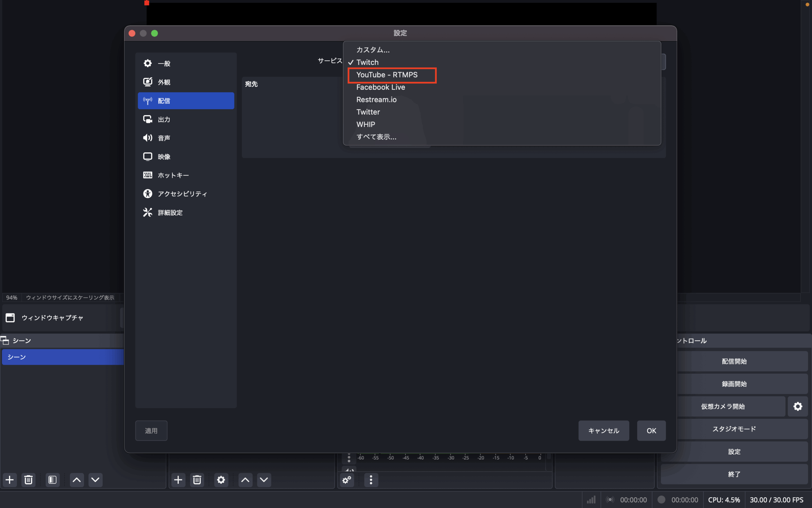Screen dimensions: 812x508
Task: Click the 30.00 / 30.00 FPS status
Action: click(x=776, y=500)
